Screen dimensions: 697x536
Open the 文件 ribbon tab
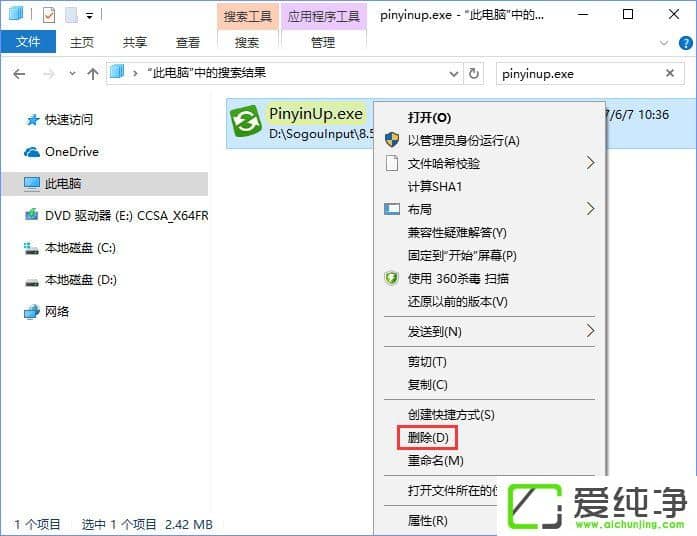click(28, 42)
